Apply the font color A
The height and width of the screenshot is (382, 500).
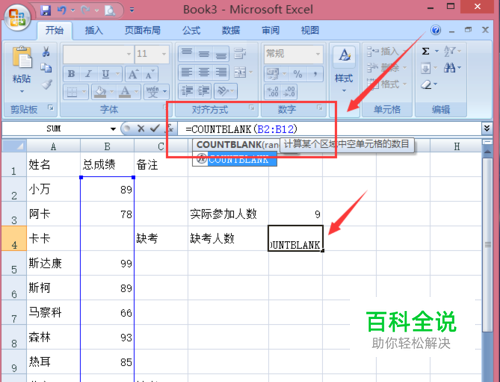click(125, 91)
